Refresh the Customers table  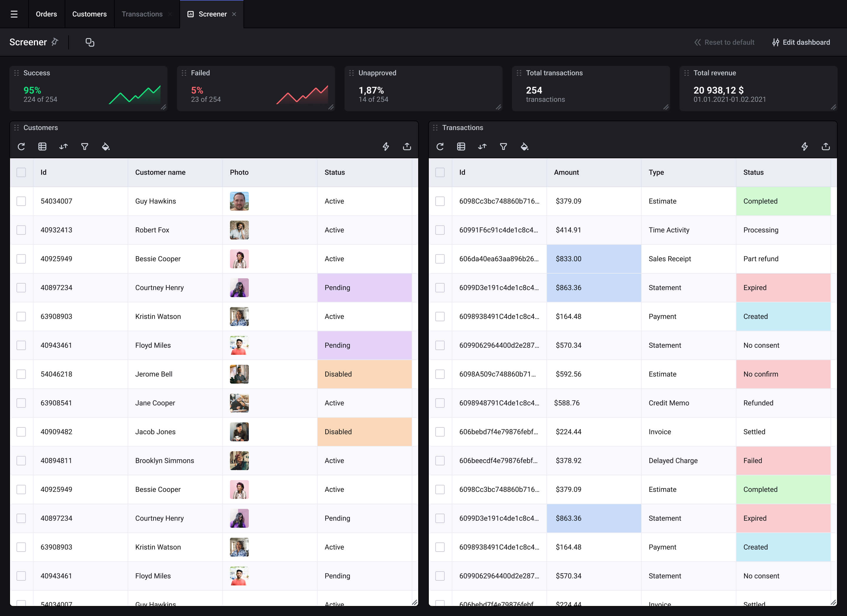tap(21, 146)
